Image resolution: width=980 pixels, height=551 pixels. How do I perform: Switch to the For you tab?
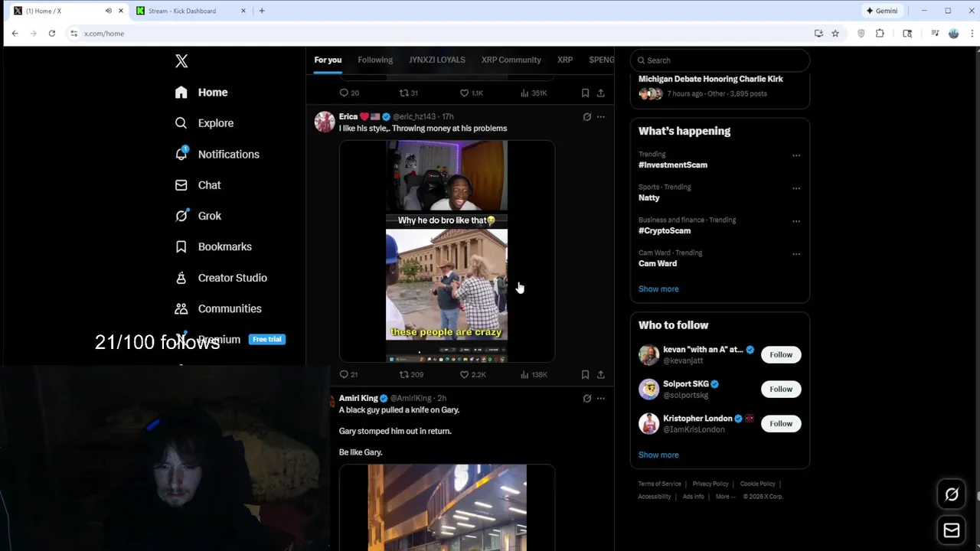[328, 60]
